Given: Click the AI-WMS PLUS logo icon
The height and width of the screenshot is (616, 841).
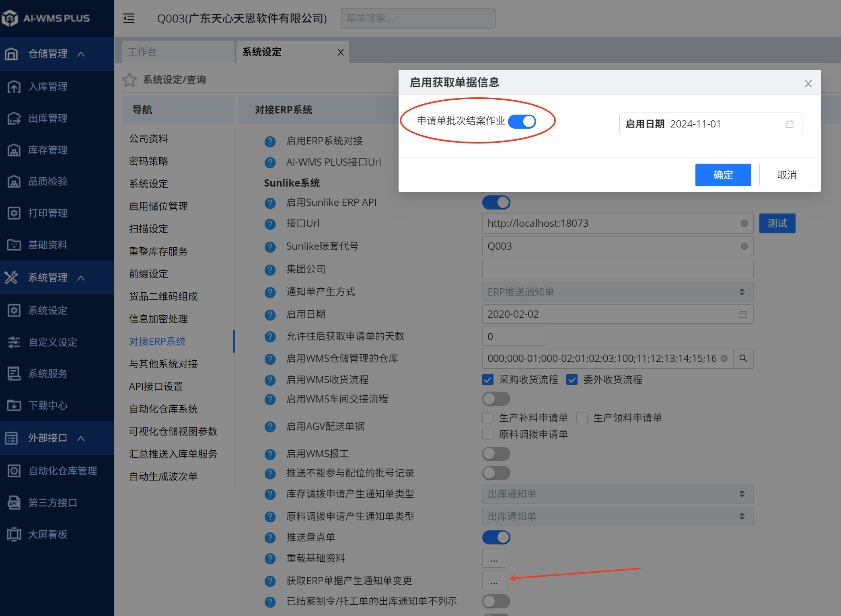Looking at the screenshot, I should [x=10, y=18].
